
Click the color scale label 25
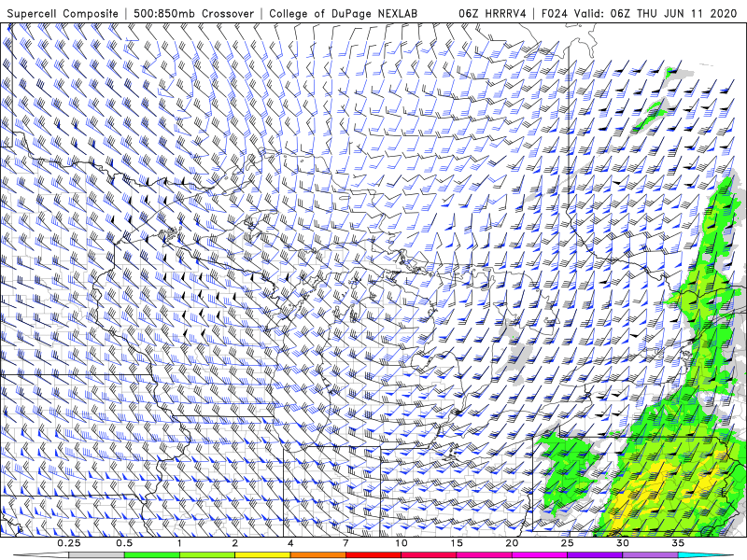coord(567,543)
